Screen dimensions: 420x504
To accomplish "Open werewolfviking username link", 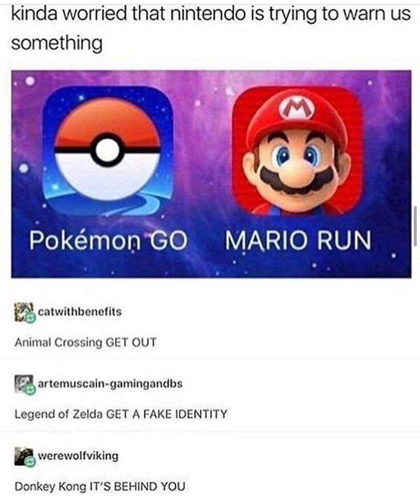I will click(x=78, y=456).
